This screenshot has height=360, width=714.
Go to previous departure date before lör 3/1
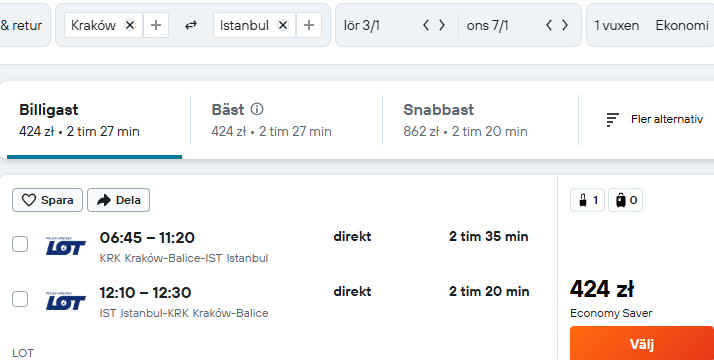(x=426, y=25)
